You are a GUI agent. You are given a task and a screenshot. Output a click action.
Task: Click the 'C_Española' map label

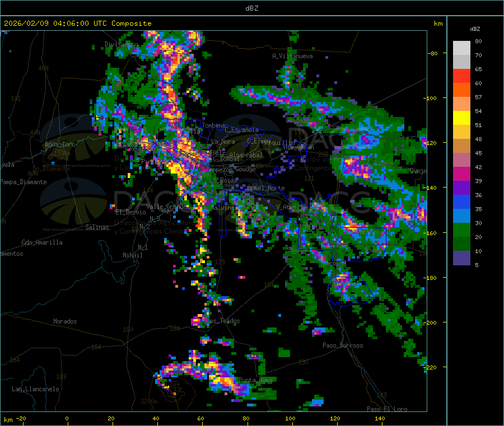click(x=241, y=130)
